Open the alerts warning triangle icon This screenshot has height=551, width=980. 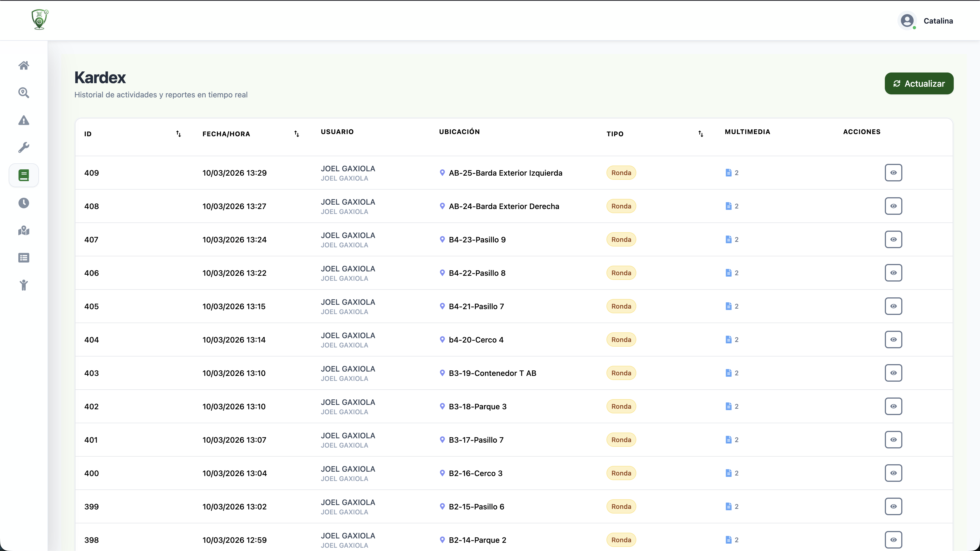pos(24,120)
